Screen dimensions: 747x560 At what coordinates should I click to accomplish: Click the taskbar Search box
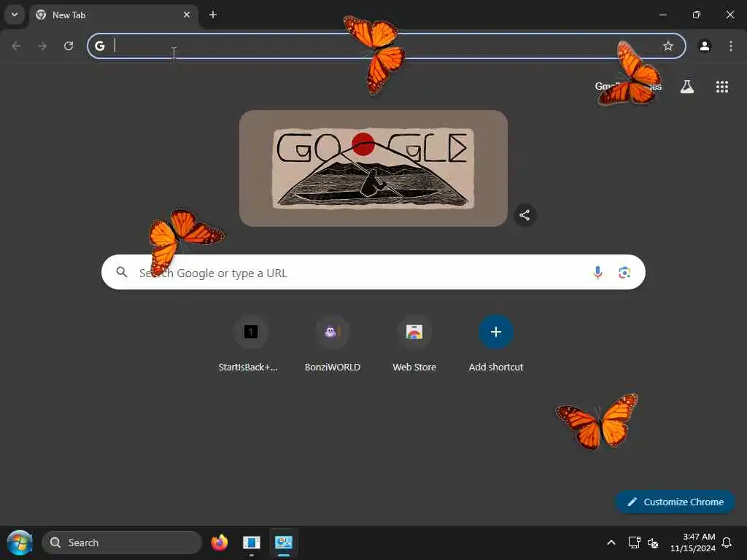[122, 542]
